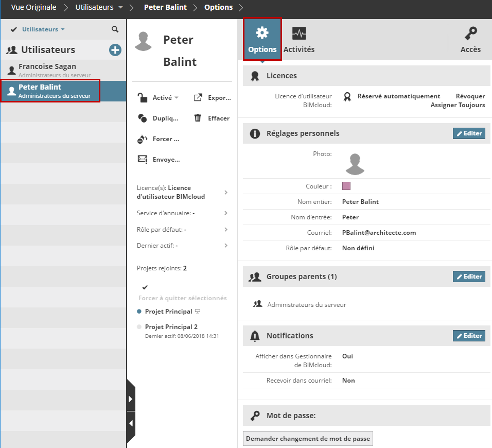Open the user list search magnifier
This screenshot has width=492, height=448.
pos(115,29)
